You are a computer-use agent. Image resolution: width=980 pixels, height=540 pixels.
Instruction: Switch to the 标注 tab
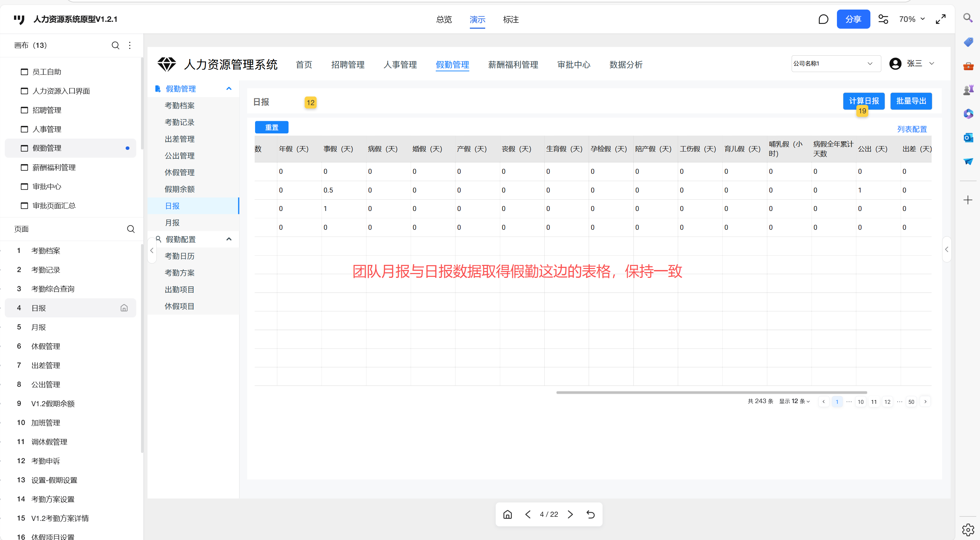click(510, 20)
